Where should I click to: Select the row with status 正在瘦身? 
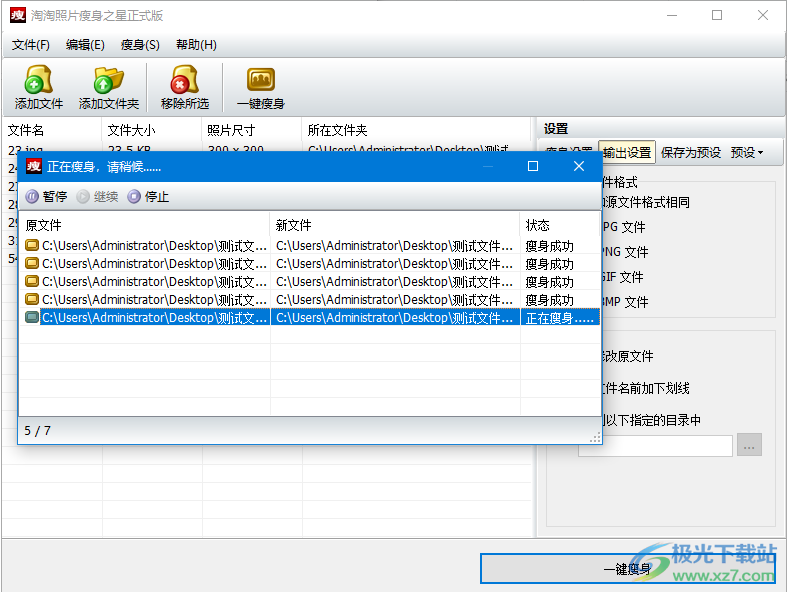click(x=310, y=318)
